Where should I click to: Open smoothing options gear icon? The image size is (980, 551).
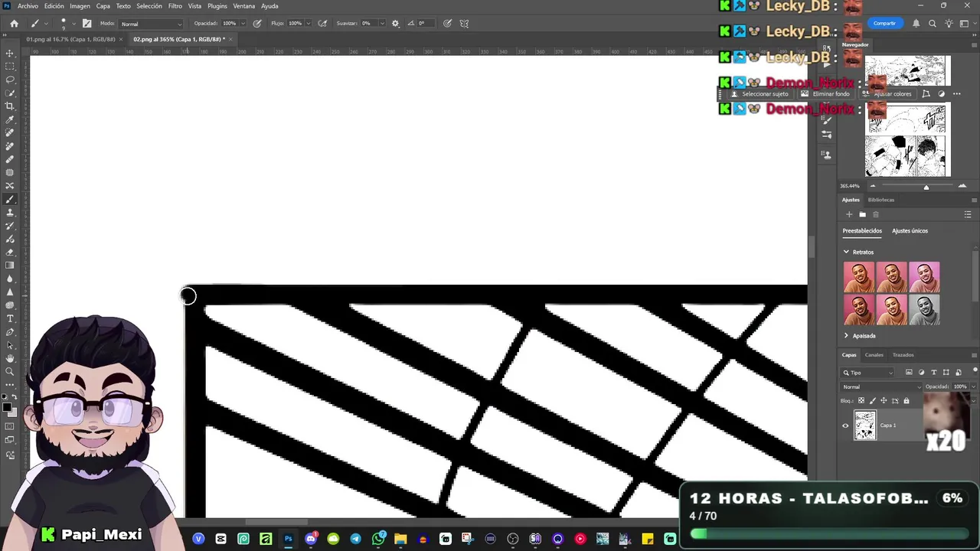pos(395,23)
